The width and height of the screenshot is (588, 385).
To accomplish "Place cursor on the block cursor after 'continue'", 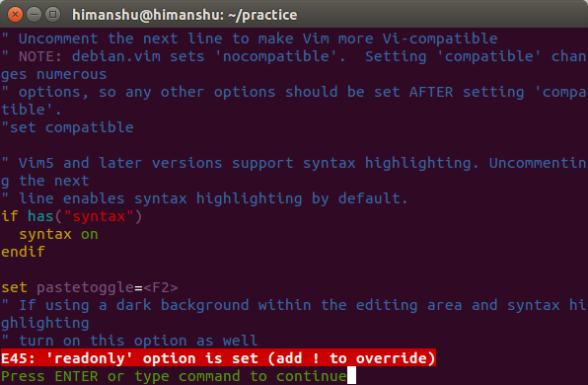I will tap(351, 375).
